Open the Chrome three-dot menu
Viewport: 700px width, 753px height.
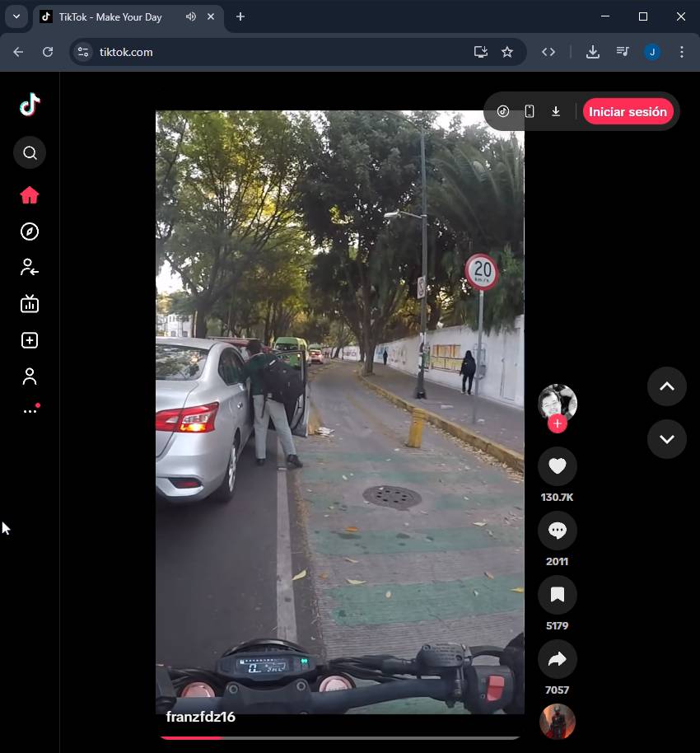click(681, 52)
